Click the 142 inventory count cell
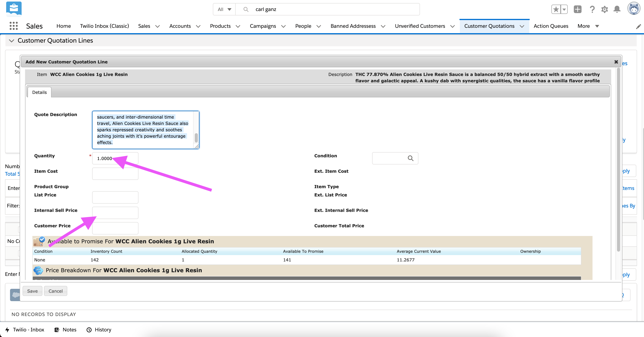Screen dimensions: 644x337 pos(94,260)
